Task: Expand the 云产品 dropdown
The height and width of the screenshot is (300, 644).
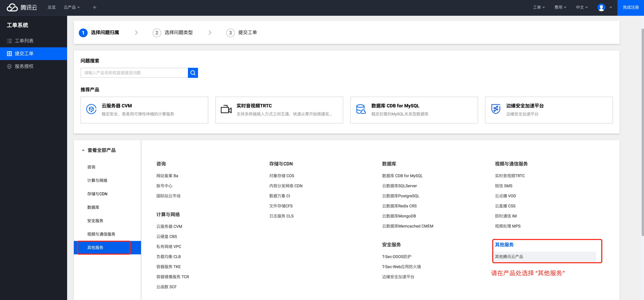Action: pos(72,8)
